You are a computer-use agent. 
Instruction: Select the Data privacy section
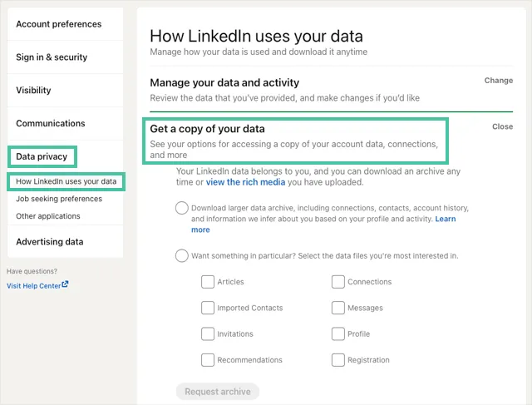(x=42, y=156)
